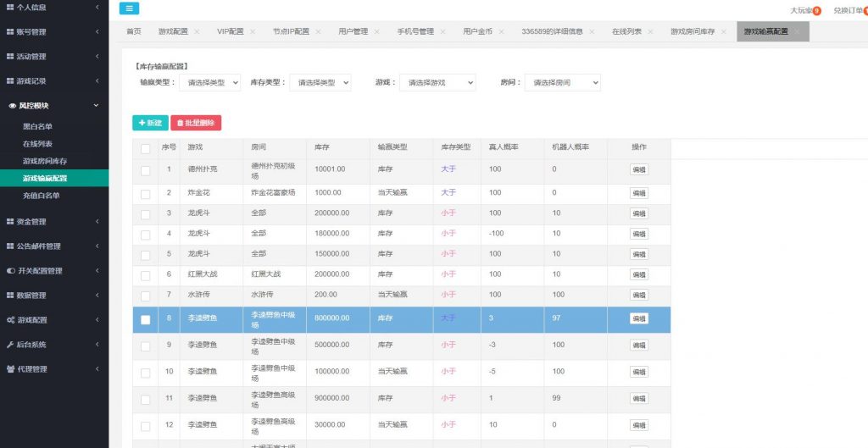Viewport: 868px width, 448px height.
Task: Open 游戏房间库存 in the sidebar
Action: coord(45,161)
